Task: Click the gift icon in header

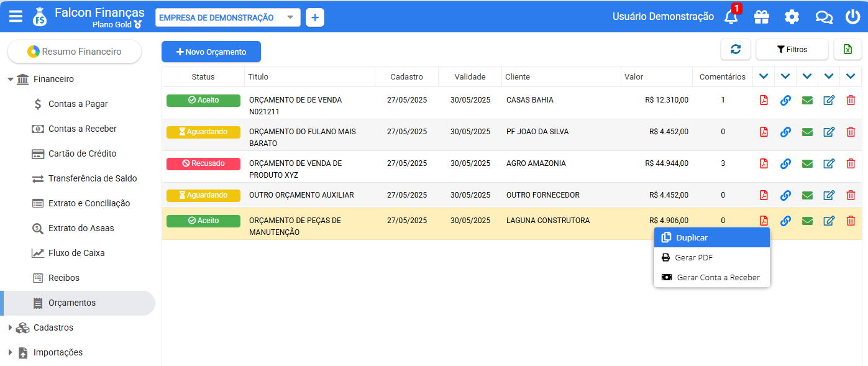Action: [x=761, y=17]
